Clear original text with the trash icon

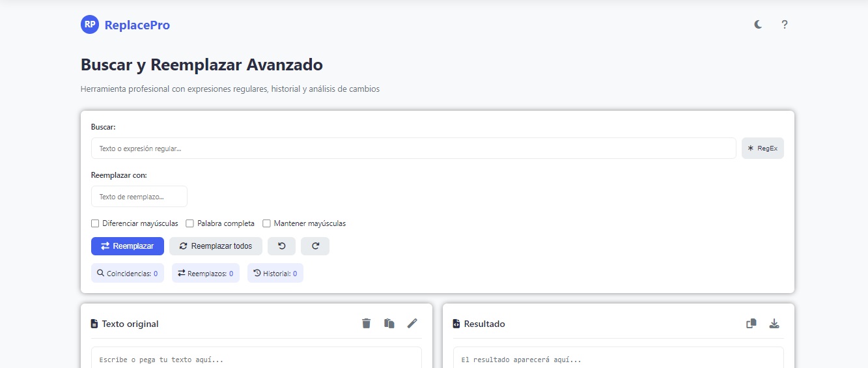click(x=367, y=323)
